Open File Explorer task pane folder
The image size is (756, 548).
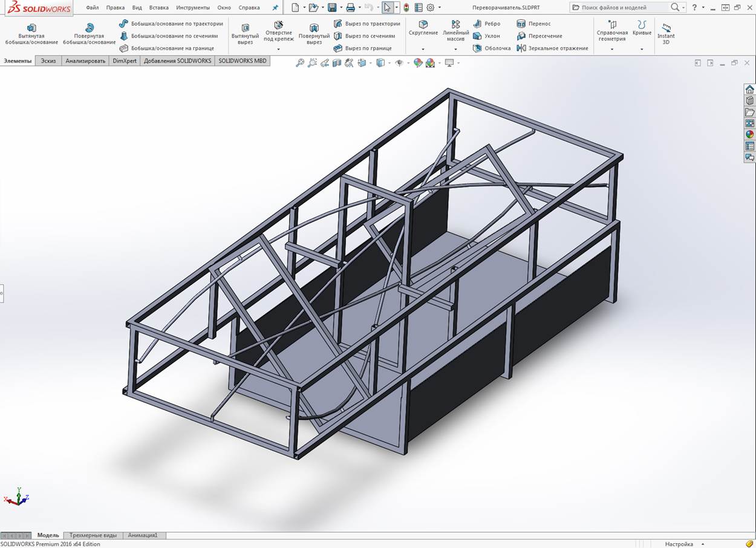click(750, 112)
